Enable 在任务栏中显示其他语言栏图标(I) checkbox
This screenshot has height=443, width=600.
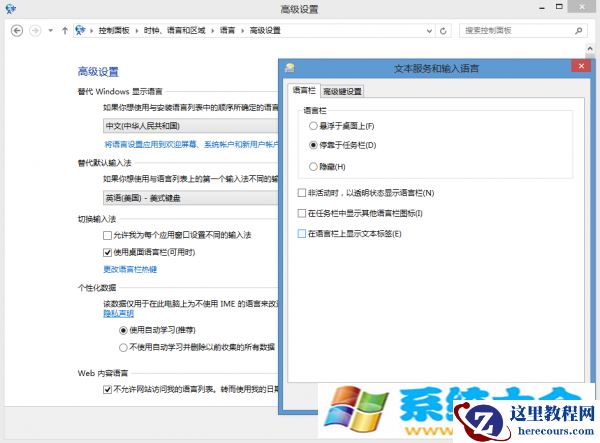pyautogui.click(x=302, y=213)
